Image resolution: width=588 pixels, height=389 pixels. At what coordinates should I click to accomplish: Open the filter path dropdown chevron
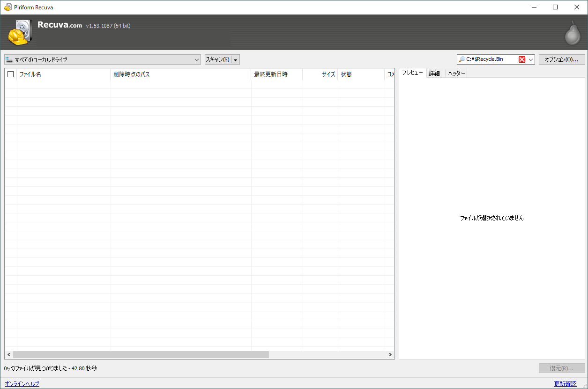pyautogui.click(x=531, y=59)
